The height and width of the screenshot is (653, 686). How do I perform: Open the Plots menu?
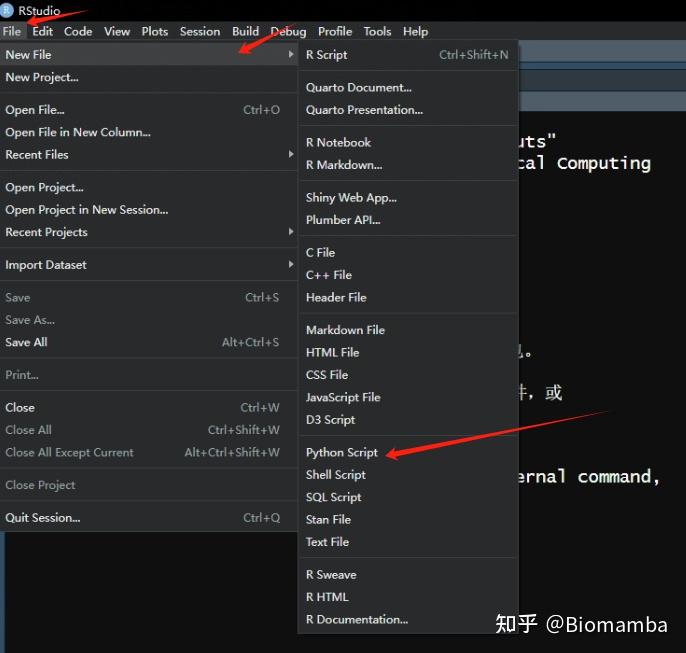[154, 31]
